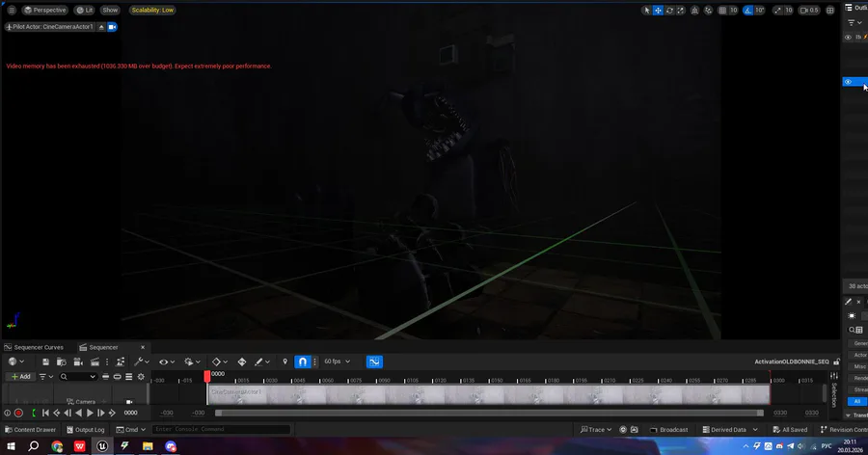
Task: Close the Sequencer tab
Action: (143, 347)
